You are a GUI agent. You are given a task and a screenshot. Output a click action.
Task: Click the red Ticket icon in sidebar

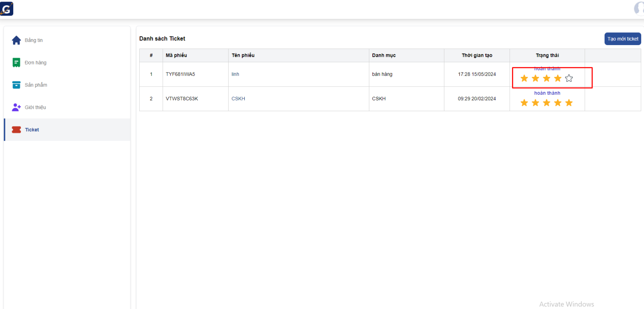click(x=16, y=130)
